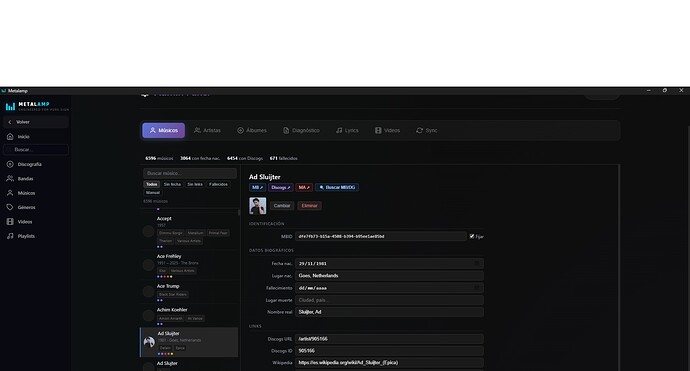Click the Lugar nac. field with Goes, Netherlands
This screenshot has height=371, width=690.
coord(389,275)
